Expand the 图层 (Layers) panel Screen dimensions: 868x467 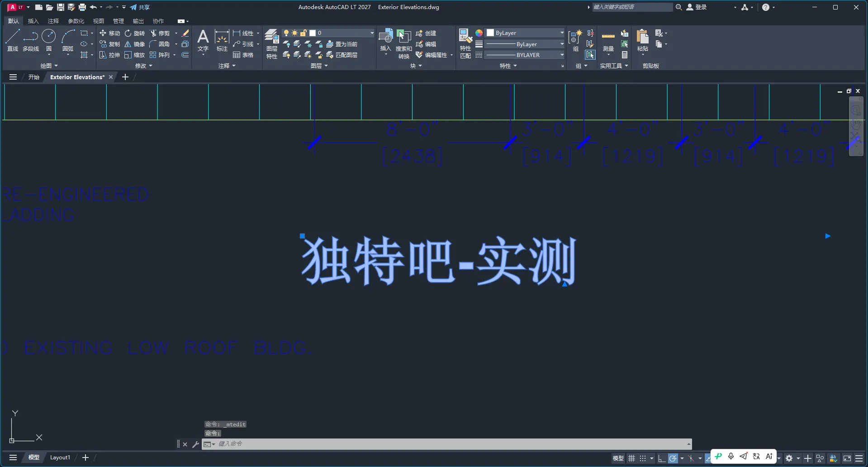click(319, 66)
